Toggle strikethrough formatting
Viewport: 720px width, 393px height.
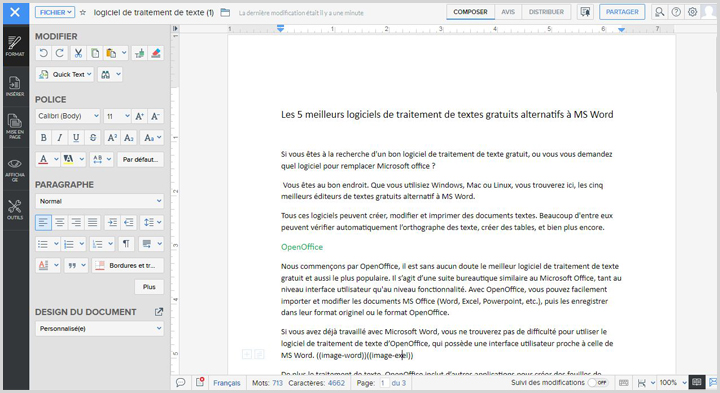(93, 138)
